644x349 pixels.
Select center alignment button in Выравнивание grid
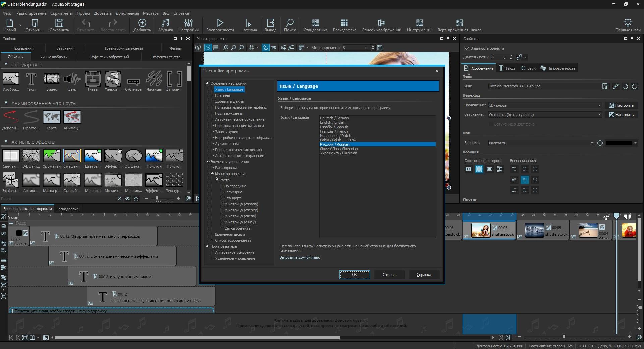[525, 180]
